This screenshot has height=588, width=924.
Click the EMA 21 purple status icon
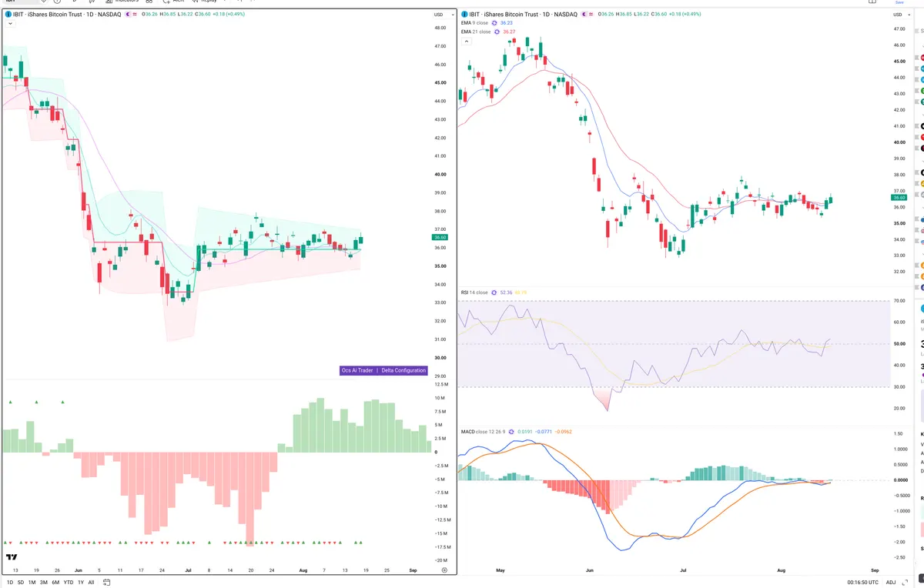pos(497,32)
